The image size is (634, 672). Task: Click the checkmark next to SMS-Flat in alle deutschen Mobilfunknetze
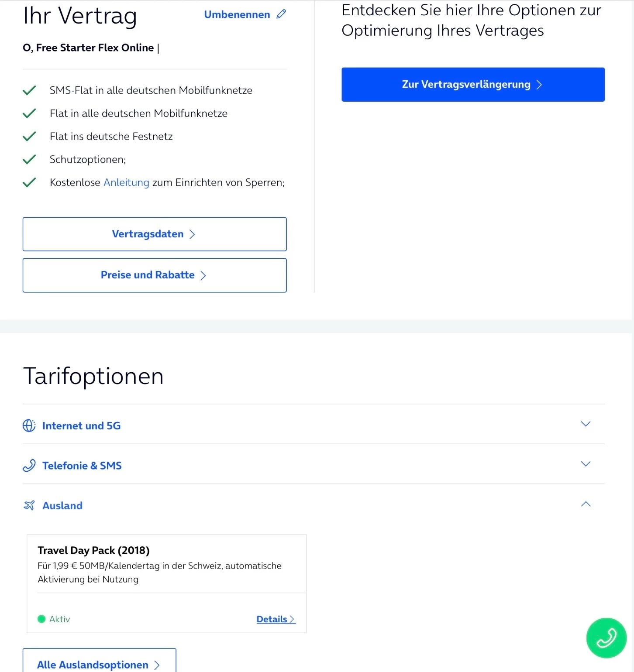click(29, 90)
